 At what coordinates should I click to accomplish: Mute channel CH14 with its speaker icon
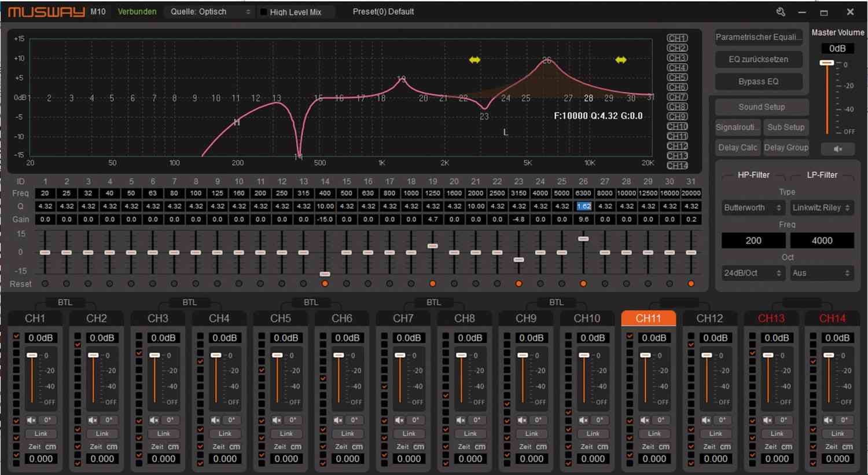[x=828, y=420]
